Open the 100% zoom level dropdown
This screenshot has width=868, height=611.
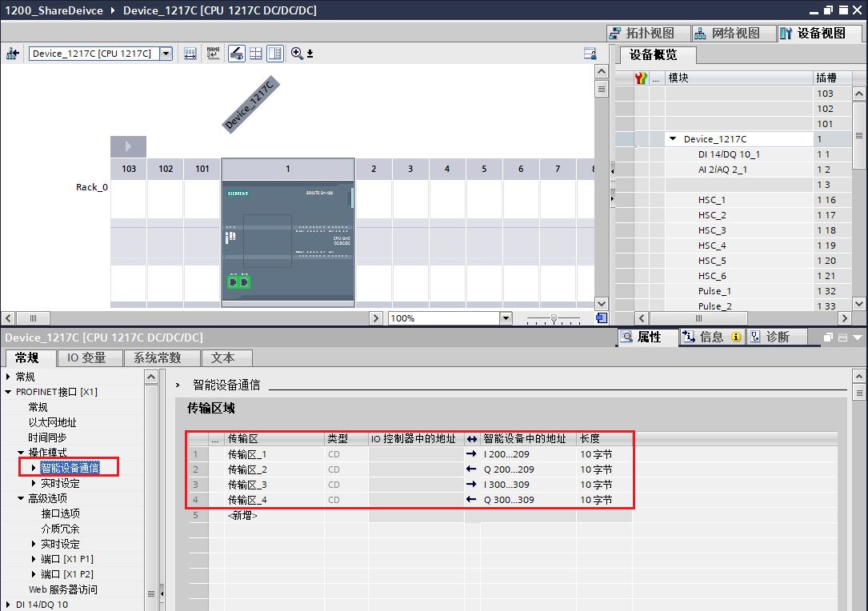click(x=506, y=318)
